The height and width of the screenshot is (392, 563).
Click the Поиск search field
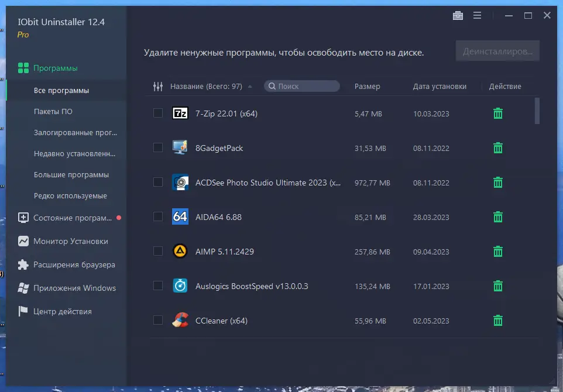click(x=302, y=86)
